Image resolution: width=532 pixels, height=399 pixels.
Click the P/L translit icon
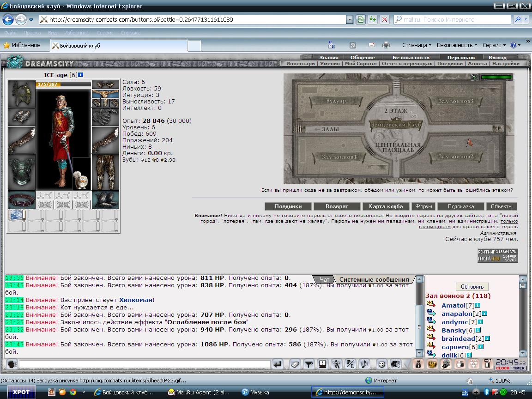click(350, 364)
